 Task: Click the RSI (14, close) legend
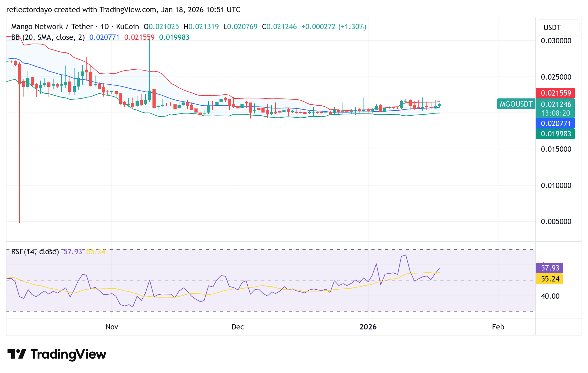coord(35,252)
